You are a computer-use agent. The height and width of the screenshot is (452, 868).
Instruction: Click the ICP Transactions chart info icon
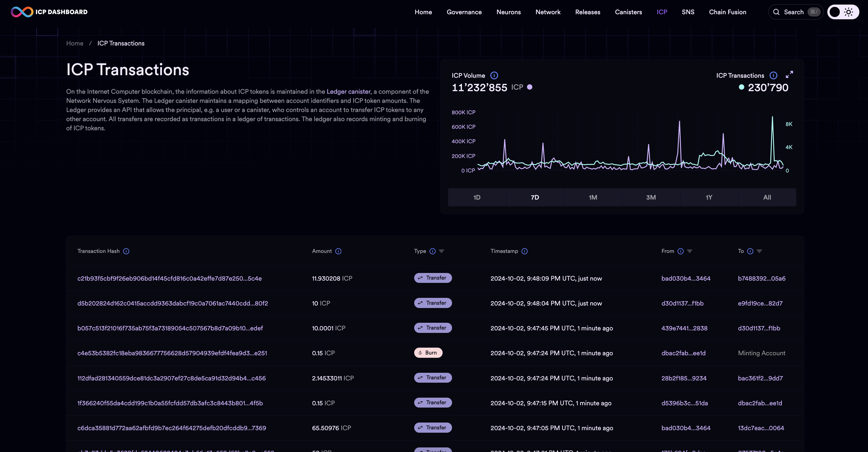[773, 75]
